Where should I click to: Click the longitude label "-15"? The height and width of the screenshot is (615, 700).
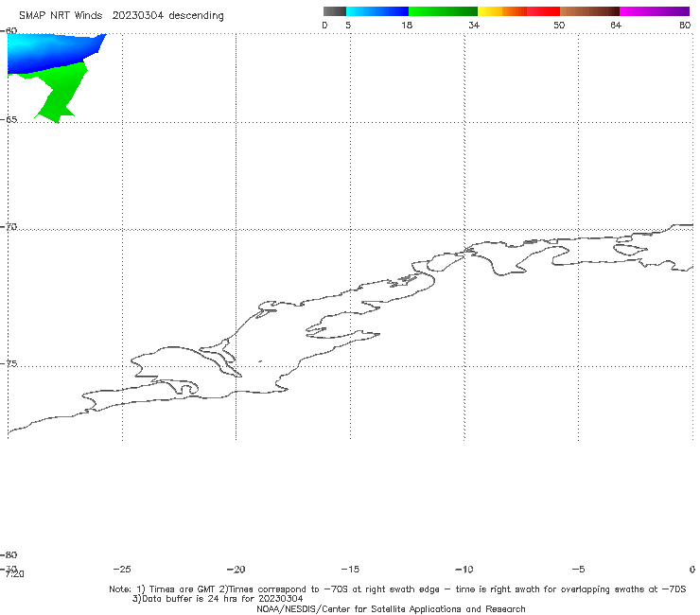click(x=350, y=569)
